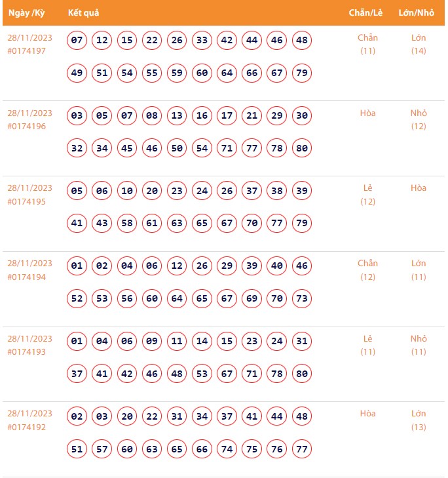Pick ball 03 in draw #0174196

point(77,116)
